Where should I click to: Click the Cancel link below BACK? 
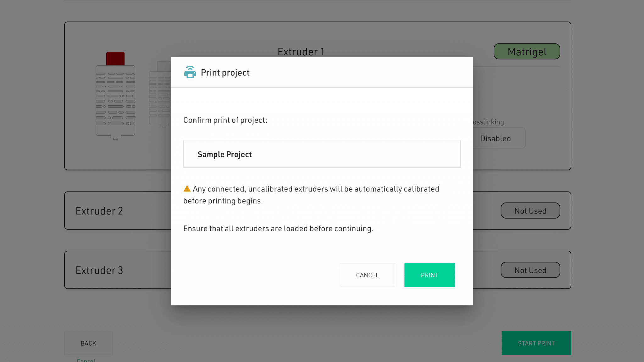pos(86,360)
